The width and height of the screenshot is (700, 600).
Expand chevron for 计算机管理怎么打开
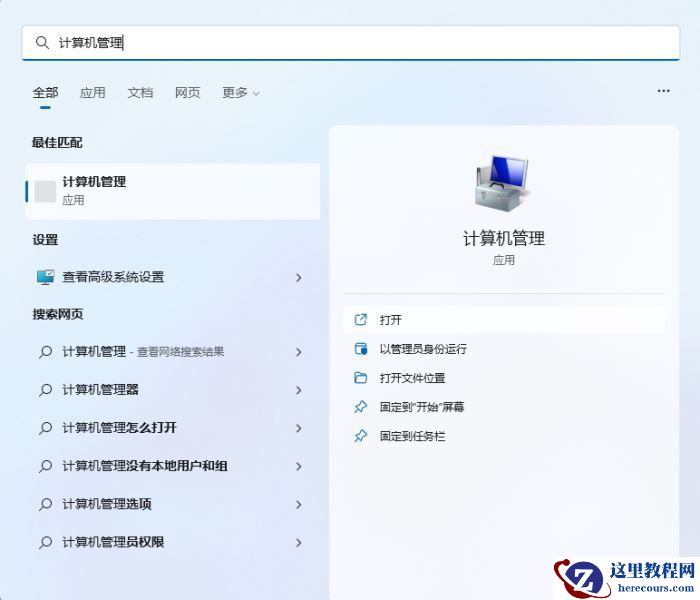299,429
